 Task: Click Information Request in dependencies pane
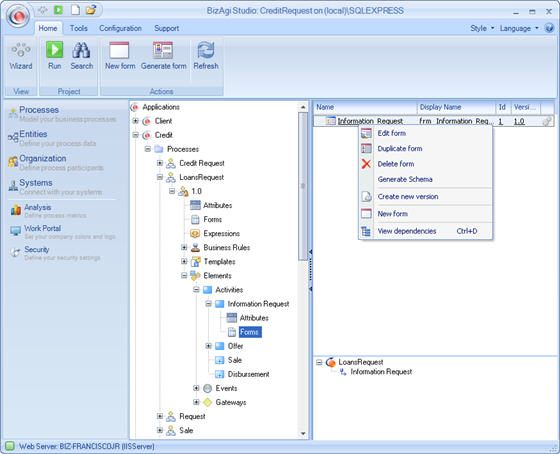381,372
